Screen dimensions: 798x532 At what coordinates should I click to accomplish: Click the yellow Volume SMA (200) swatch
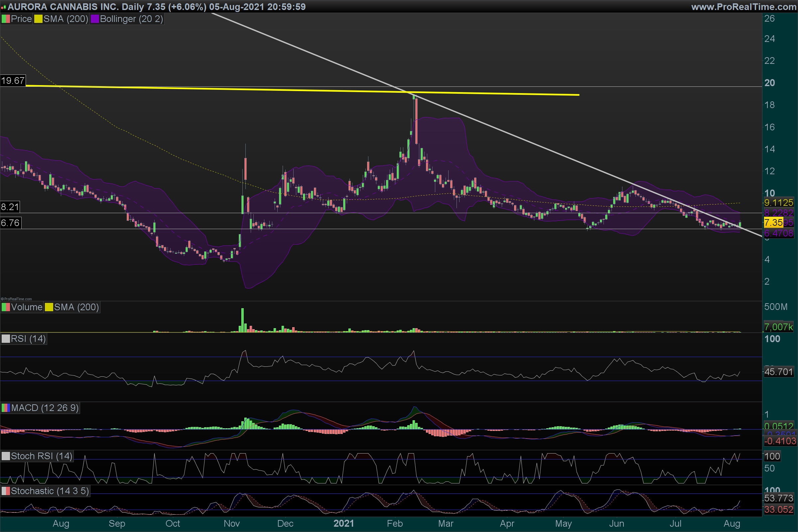click(x=49, y=307)
